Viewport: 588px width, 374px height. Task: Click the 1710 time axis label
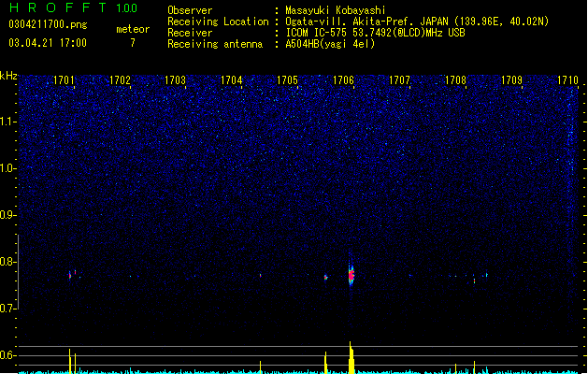point(567,80)
